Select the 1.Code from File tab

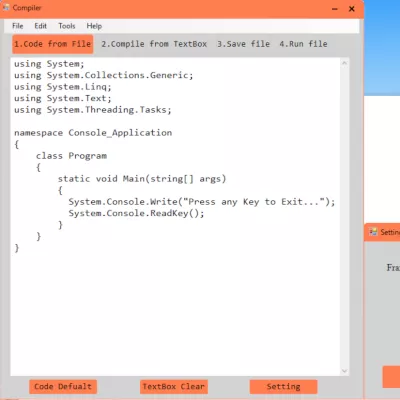53,44
